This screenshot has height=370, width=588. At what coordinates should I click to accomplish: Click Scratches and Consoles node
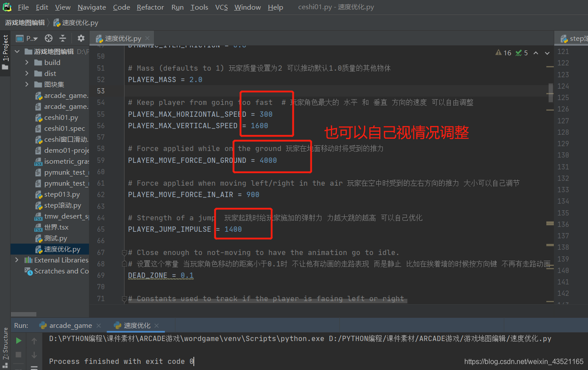coord(61,271)
